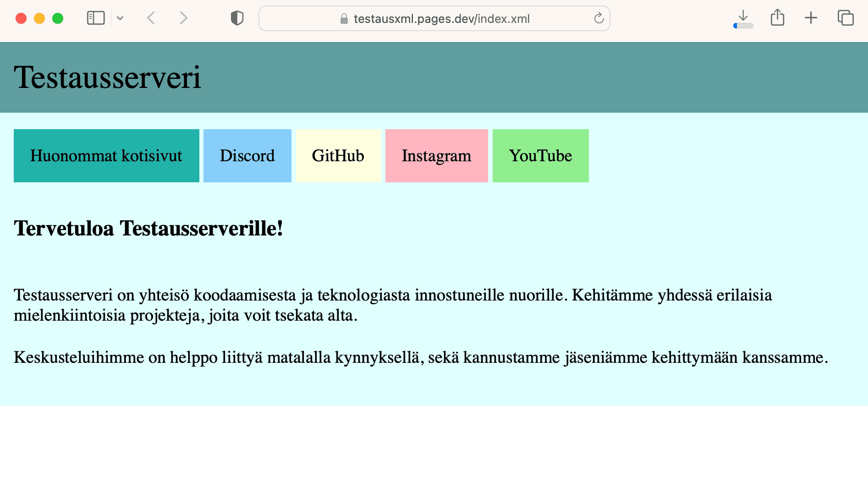Open the YouTube link
Screen dimensions: 868x492
540,156
